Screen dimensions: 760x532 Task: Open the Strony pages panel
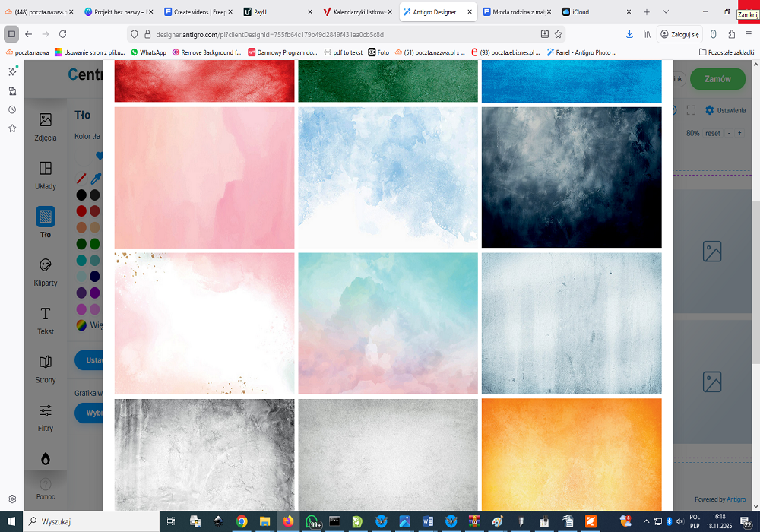pos(46,369)
